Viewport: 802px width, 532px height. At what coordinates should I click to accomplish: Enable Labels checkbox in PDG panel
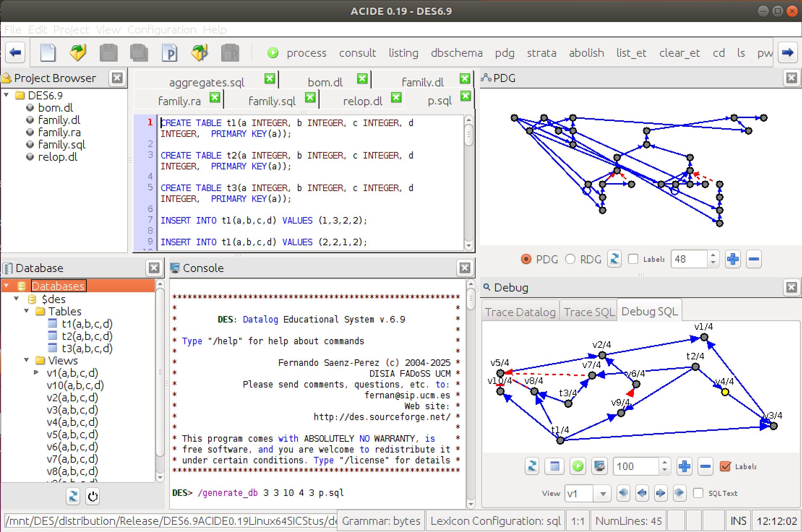pyautogui.click(x=633, y=259)
